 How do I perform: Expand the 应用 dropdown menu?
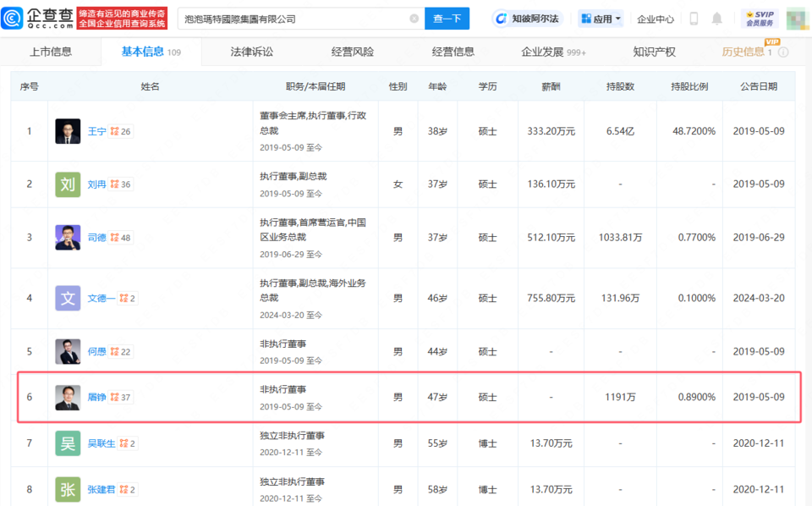(601, 19)
